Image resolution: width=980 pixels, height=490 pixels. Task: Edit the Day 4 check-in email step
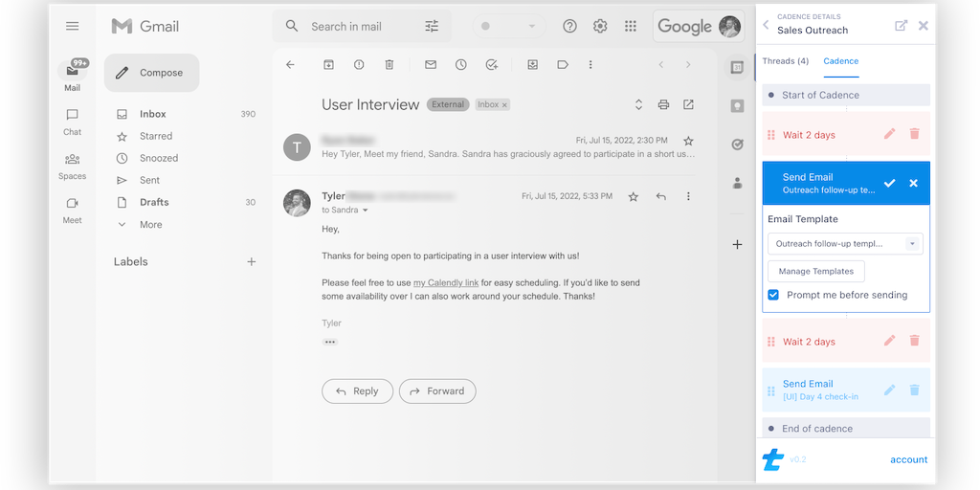tap(889, 390)
